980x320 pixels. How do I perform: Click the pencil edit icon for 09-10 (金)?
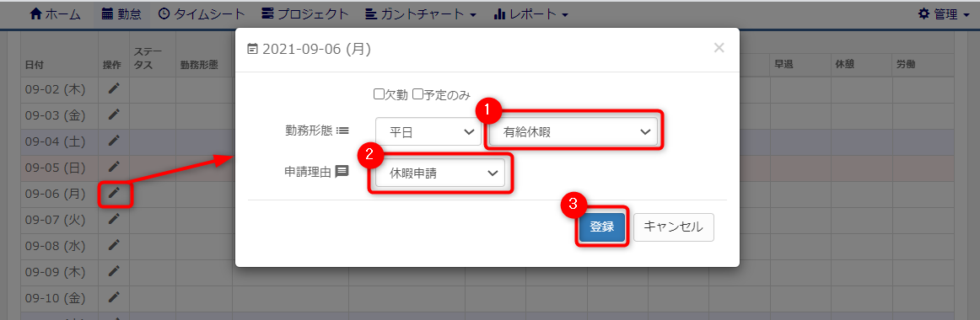113,297
